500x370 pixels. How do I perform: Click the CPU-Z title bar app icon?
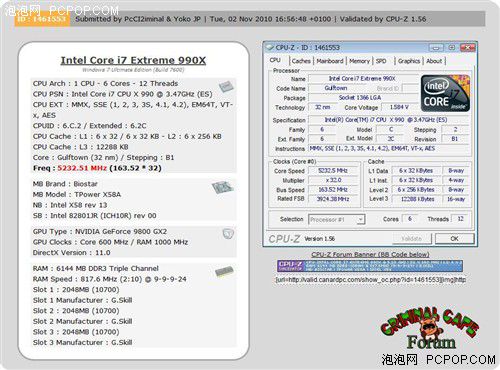click(x=269, y=48)
